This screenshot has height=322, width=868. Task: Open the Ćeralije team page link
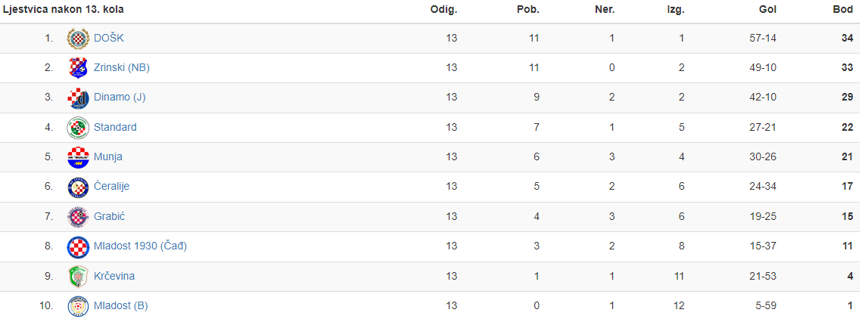point(112,187)
